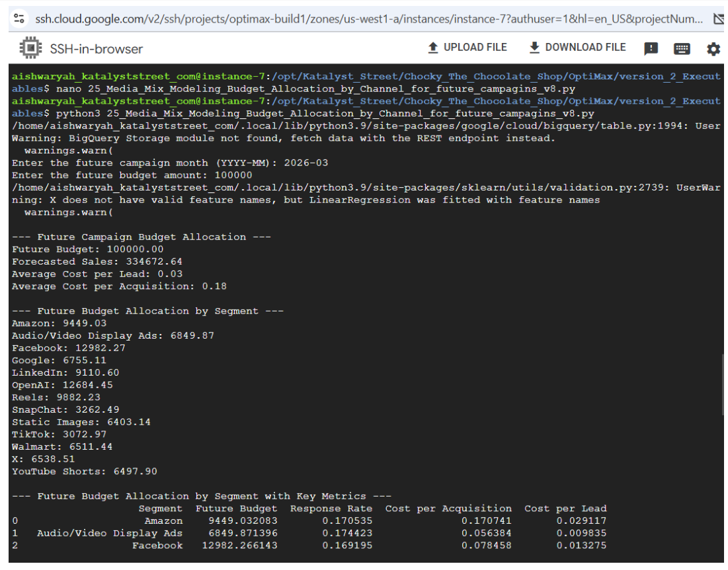The width and height of the screenshot is (728, 570).
Task: Click the 'Cost per Acquisition' column header
Action: (x=448, y=509)
